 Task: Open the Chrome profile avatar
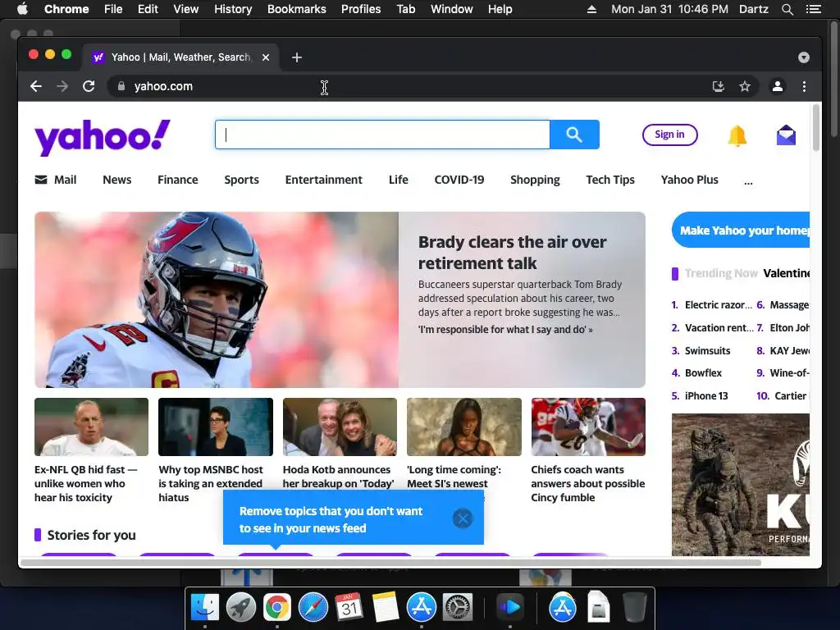tap(778, 86)
